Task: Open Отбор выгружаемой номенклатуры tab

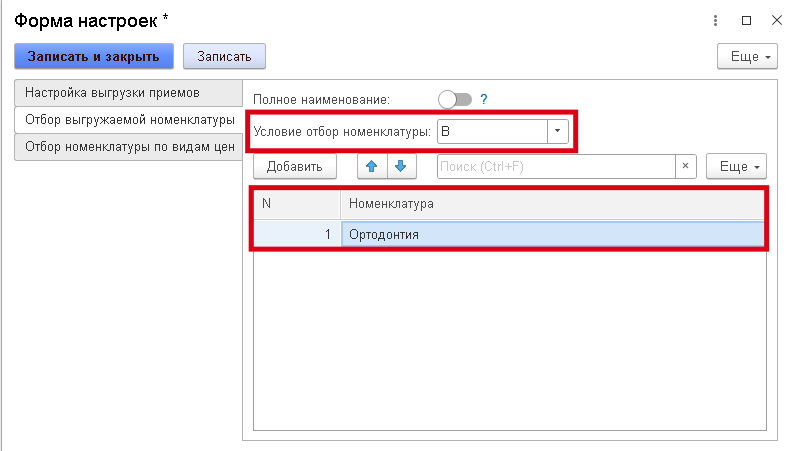Action: pyautogui.click(x=128, y=120)
